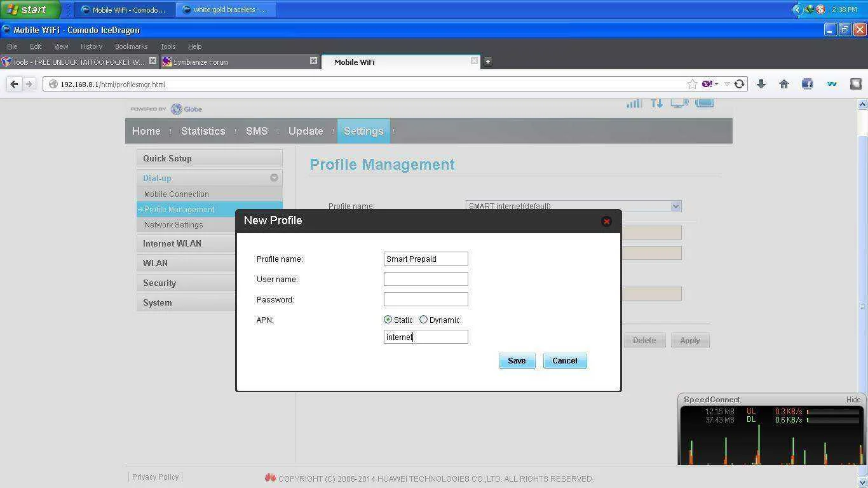The image size is (868, 488).
Task: Expand the System sidebar section
Action: tap(187, 302)
